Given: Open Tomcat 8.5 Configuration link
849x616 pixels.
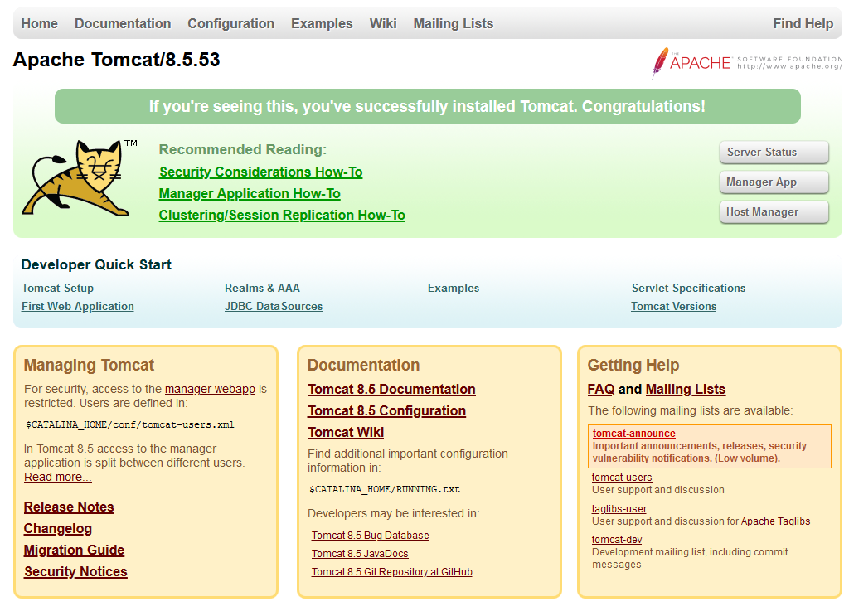Looking at the screenshot, I should click(386, 411).
